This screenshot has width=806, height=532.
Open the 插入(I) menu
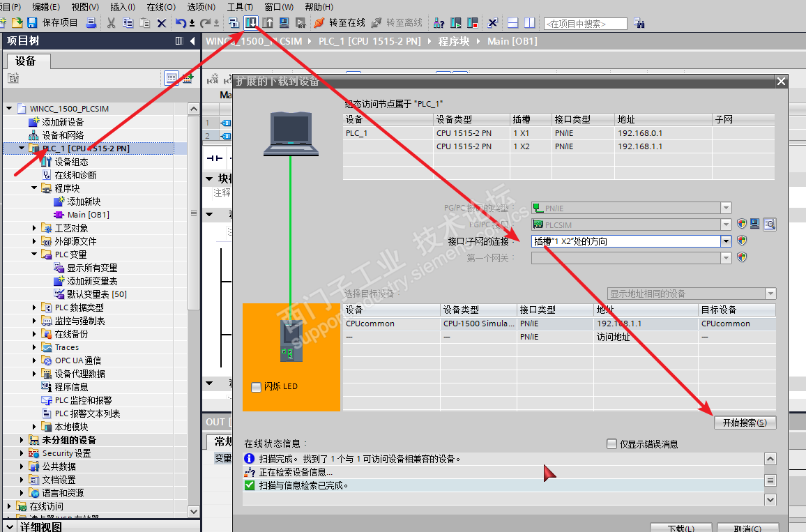click(x=122, y=7)
